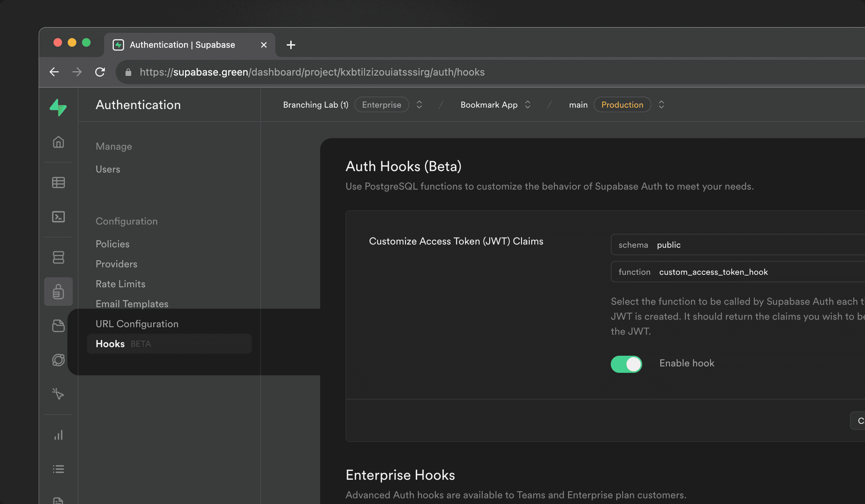Expand the main branch selector
The image size is (865, 504).
[x=661, y=104]
